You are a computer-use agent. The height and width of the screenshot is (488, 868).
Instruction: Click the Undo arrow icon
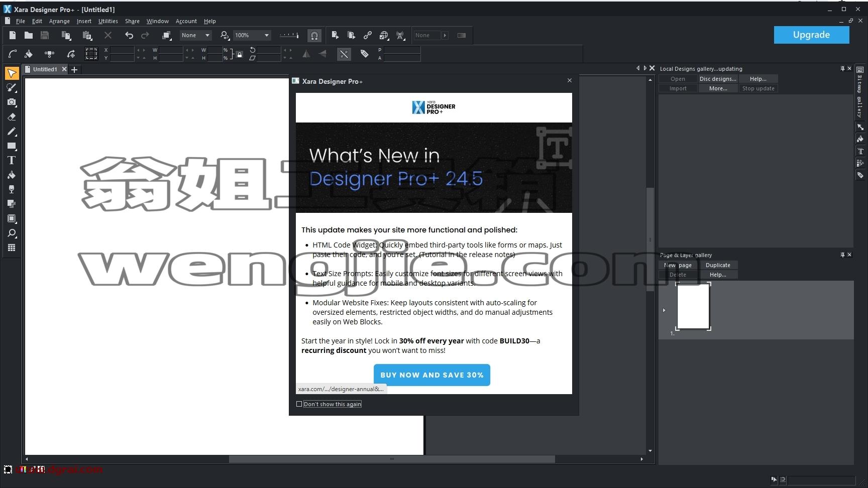pos(129,35)
